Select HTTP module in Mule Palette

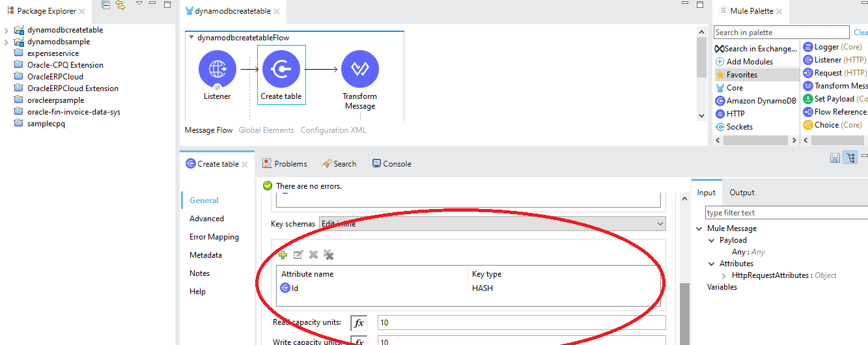point(730,114)
